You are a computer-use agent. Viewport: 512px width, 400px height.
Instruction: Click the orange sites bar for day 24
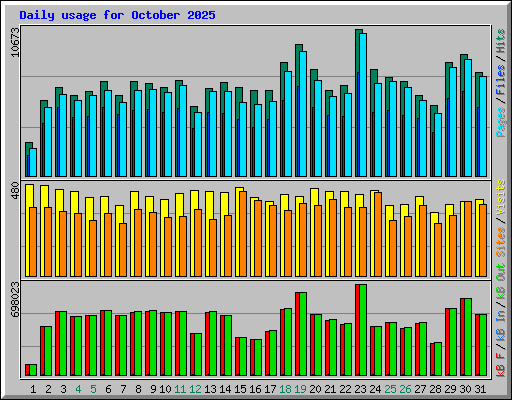pyautogui.click(x=378, y=234)
